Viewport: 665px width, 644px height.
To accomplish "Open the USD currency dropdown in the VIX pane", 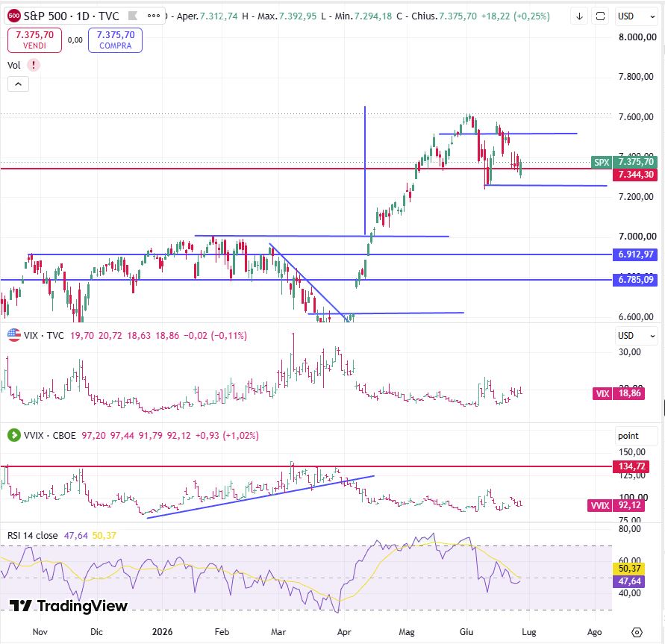I will tap(636, 336).
